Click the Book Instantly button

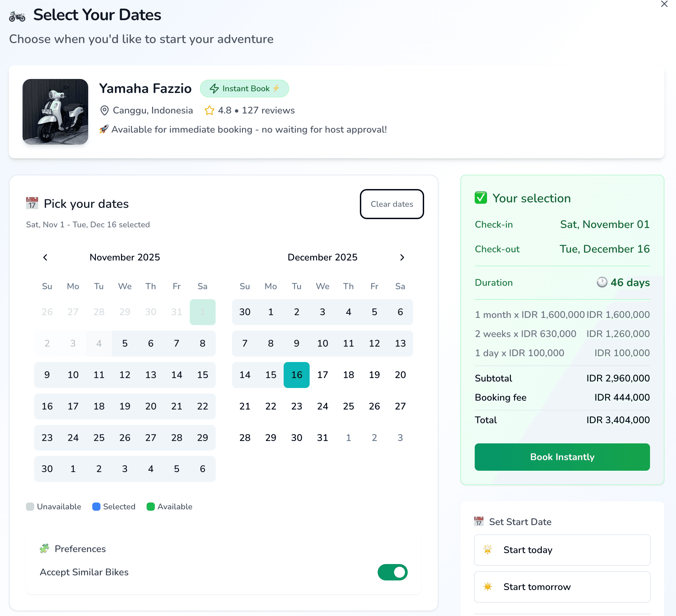(x=562, y=457)
